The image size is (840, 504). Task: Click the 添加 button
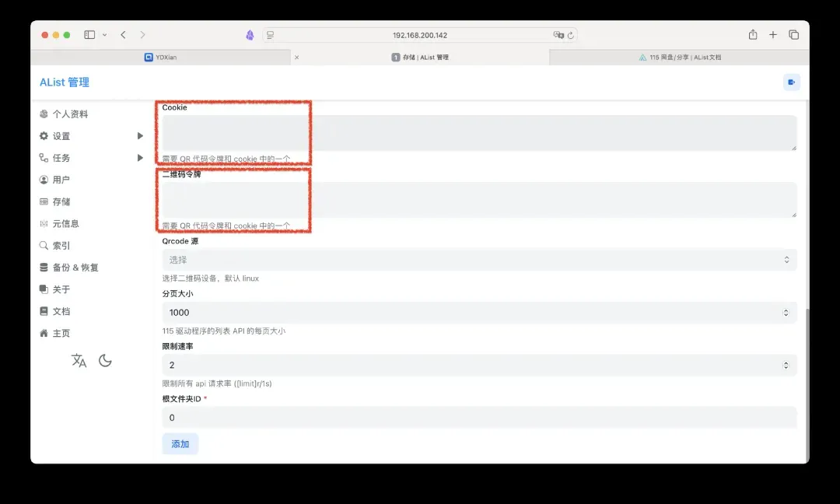[180, 444]
